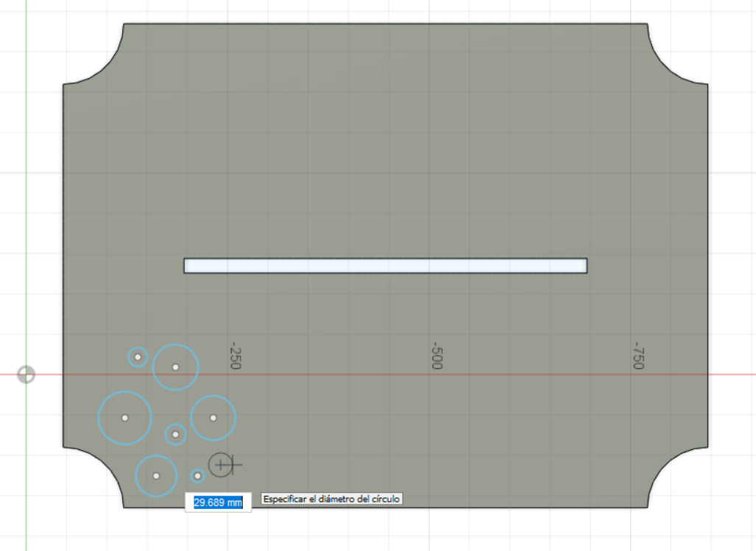
Task: Click center of bottom circle beside the tiniest circle
Action: point(156,476)
